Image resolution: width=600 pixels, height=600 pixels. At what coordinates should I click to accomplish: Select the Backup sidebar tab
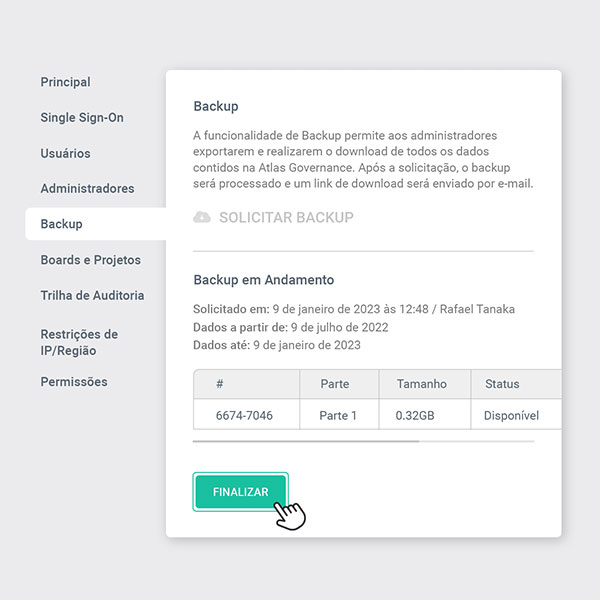[x=62, y=224]
